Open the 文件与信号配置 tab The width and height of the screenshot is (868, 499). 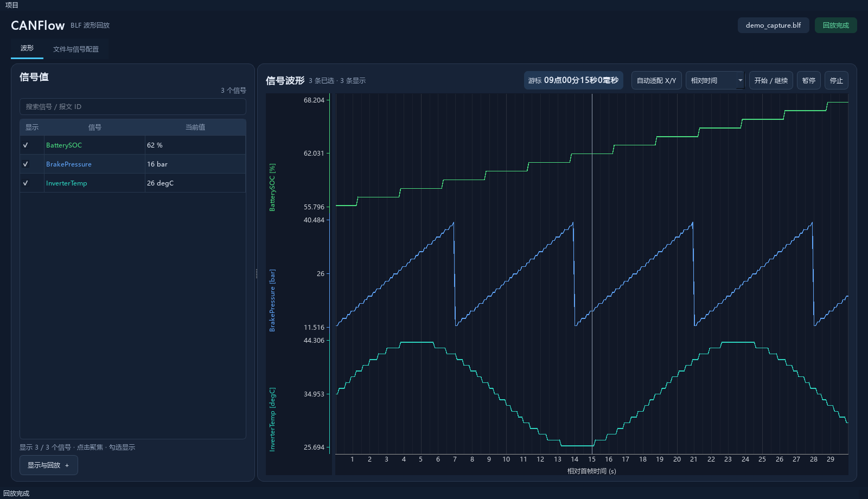(x=76, y=49)
